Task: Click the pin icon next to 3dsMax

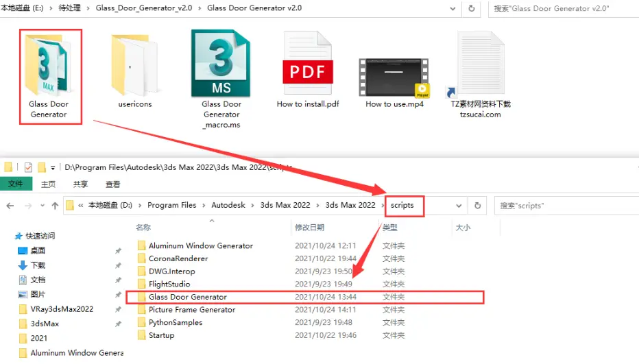Action: pyautogui.click(x=118, y=324)
